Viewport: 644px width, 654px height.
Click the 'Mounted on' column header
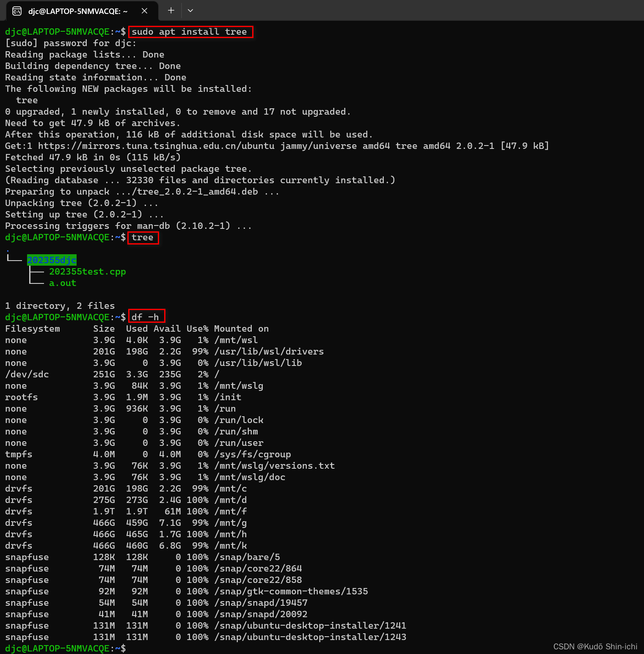(x=241, y=329)
